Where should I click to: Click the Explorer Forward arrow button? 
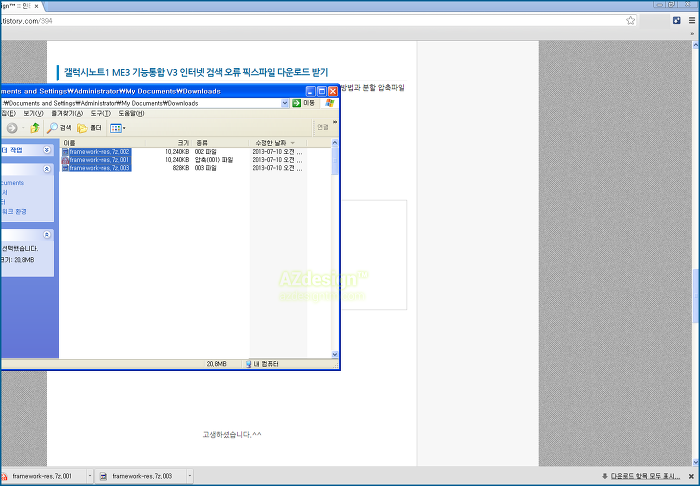click(12, 128)
